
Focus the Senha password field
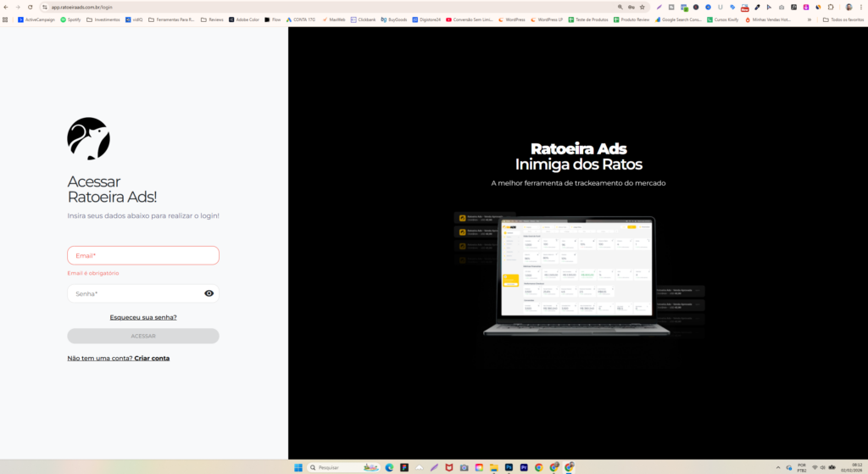pos(143,293)
